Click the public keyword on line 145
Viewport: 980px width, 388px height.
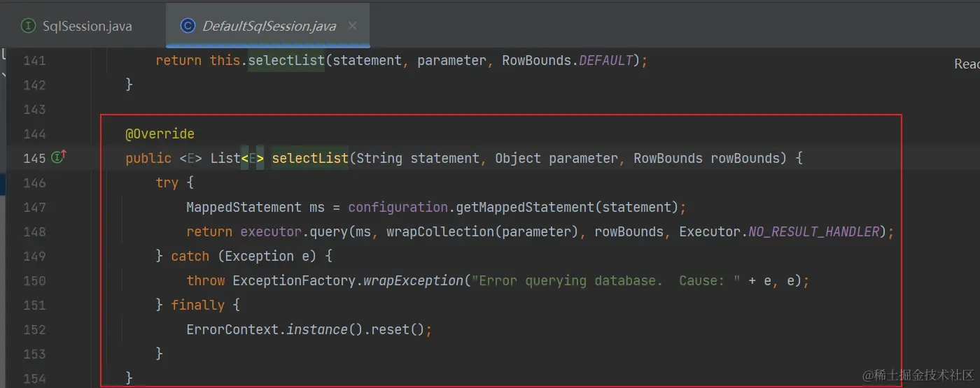(x=148, y=158)
